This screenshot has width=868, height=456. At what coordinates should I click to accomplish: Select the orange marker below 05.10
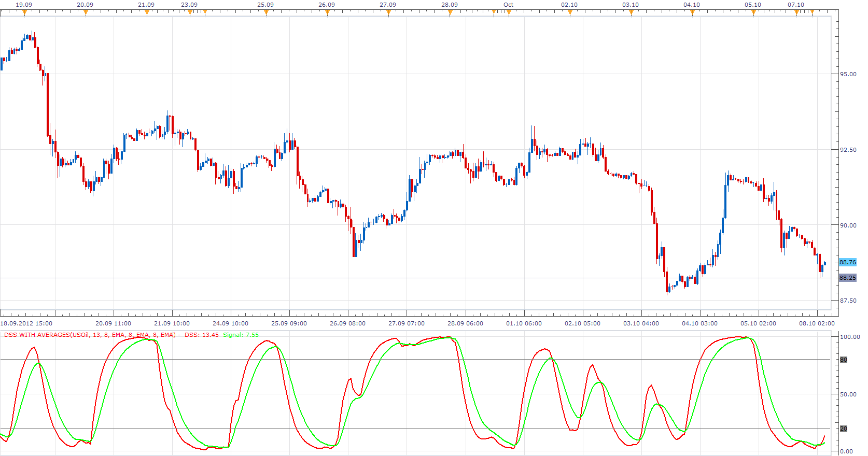coord(753,13)
